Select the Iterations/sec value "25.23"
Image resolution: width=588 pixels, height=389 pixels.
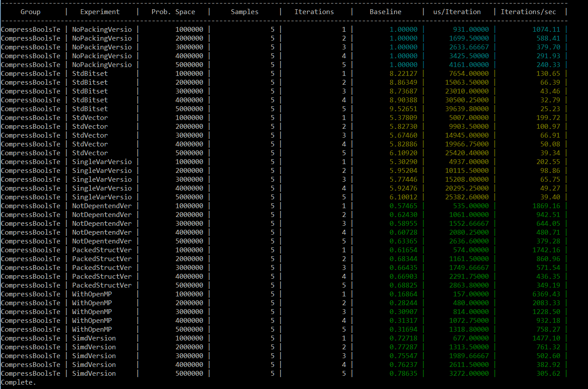(x=550, y=109)
